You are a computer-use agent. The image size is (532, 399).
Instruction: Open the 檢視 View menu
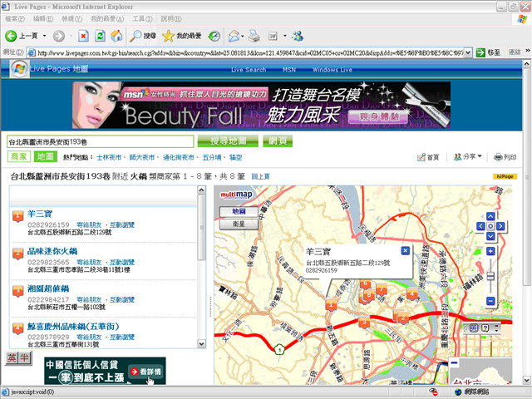coord(71,18)
